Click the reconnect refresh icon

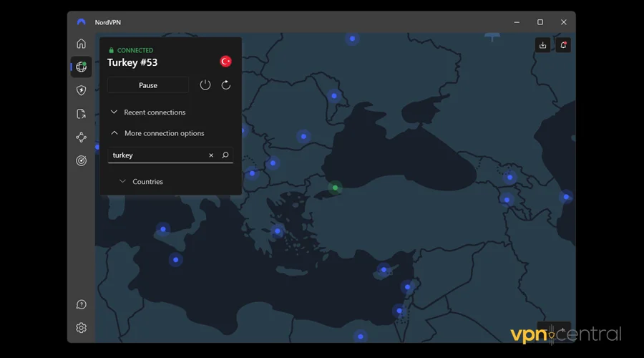pyautogui.click(x=226, y=85)
